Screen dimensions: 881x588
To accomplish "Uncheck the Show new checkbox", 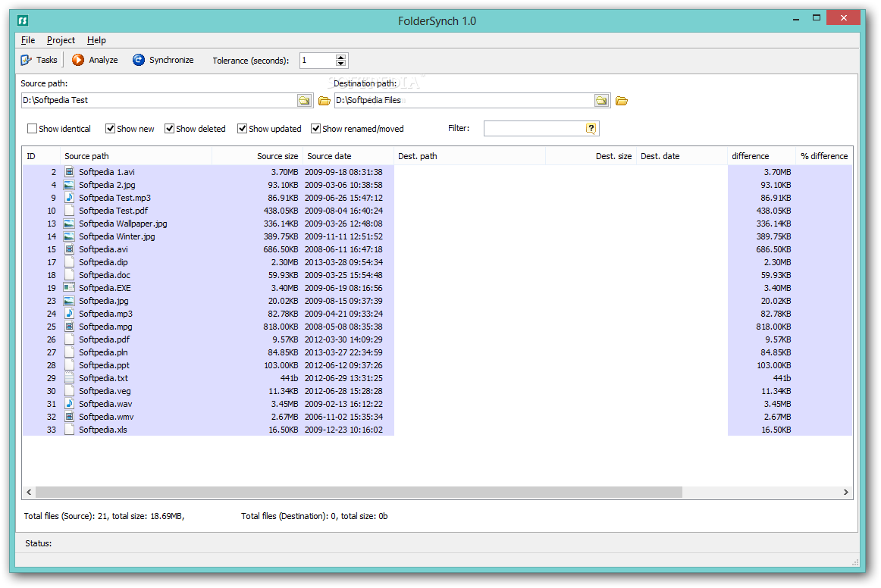I will pyautogui.click(x=110, y=129).
